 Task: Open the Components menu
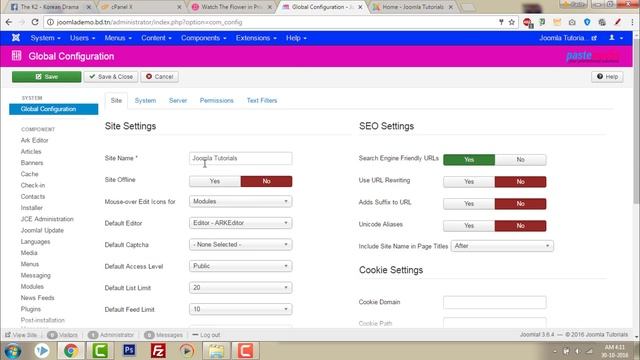point(203,38)
